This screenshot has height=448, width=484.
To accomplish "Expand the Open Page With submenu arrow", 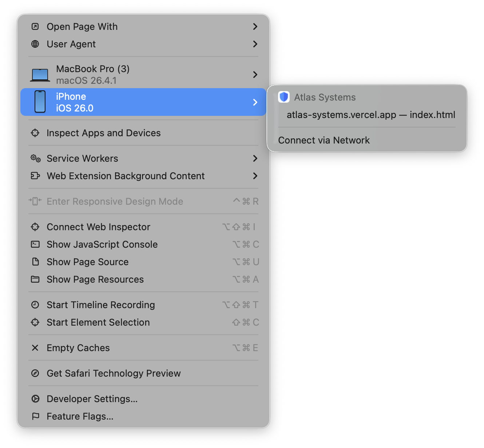I will click(x=255, y=27).
